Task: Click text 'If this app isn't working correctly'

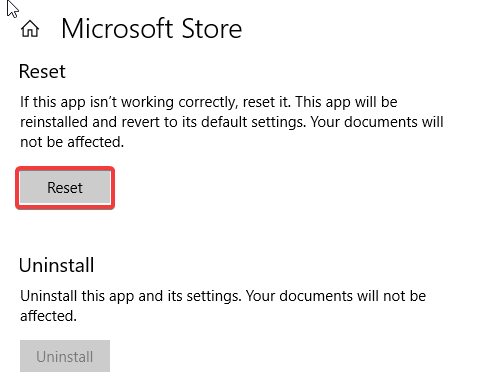Action: point(129,102)
